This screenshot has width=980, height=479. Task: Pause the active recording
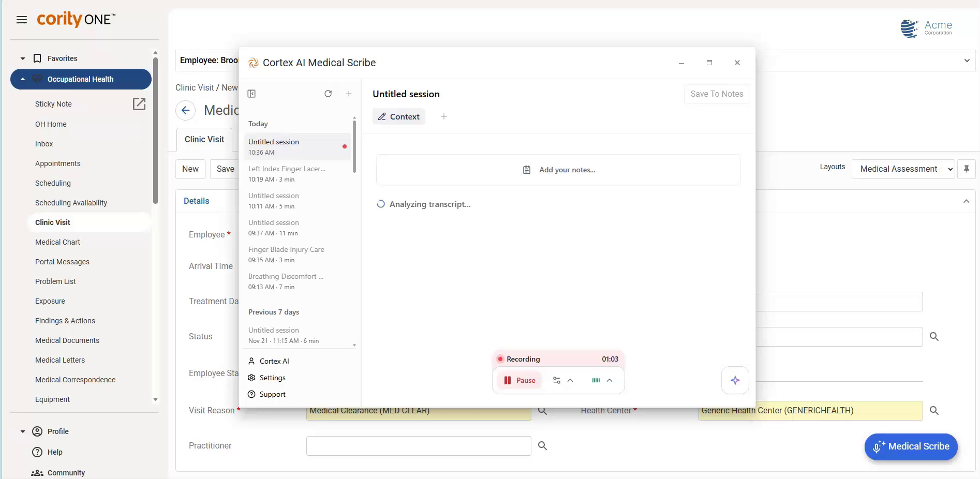tap(518, 380)
